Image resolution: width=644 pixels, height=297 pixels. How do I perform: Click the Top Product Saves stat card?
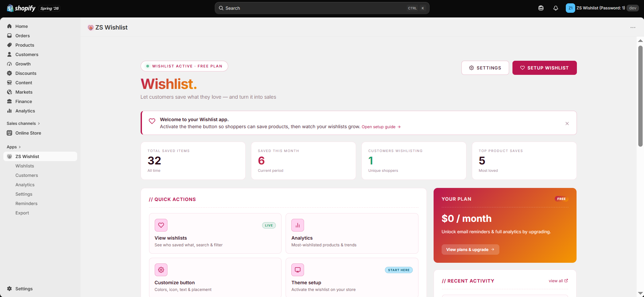(524, 161)
